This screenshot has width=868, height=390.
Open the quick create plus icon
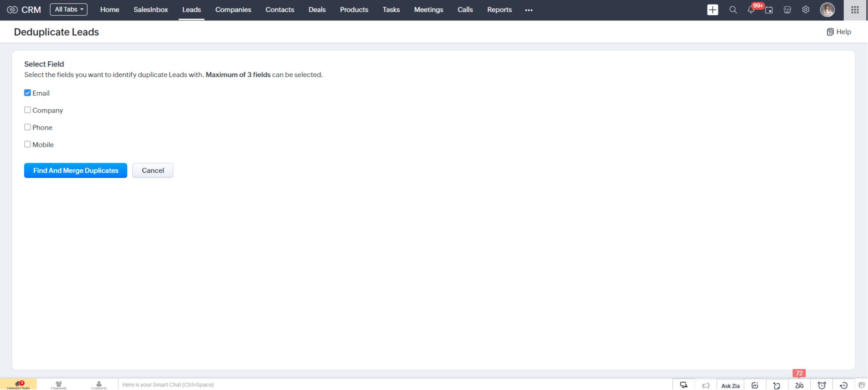pos(712,10)
